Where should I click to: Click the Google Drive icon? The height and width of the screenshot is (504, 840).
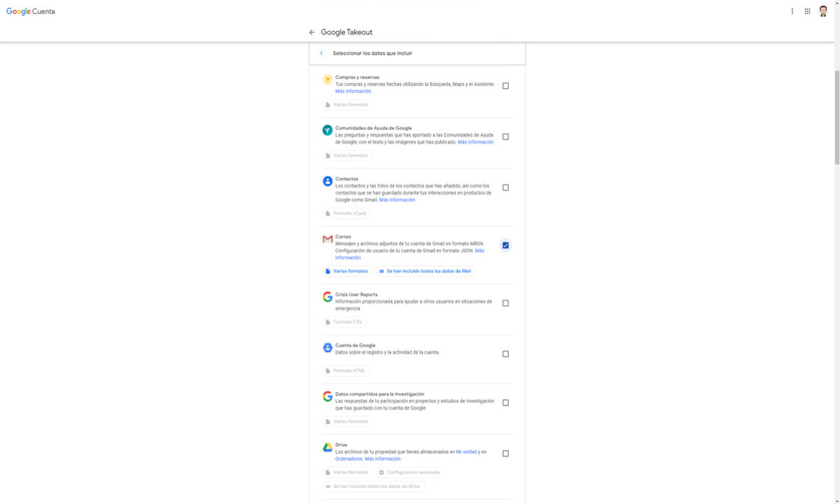328,447
